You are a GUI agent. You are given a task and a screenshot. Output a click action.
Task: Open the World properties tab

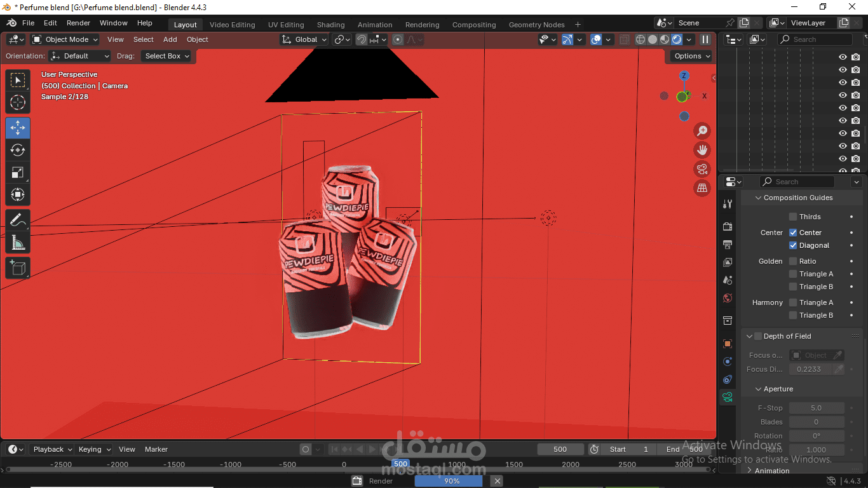728,298
